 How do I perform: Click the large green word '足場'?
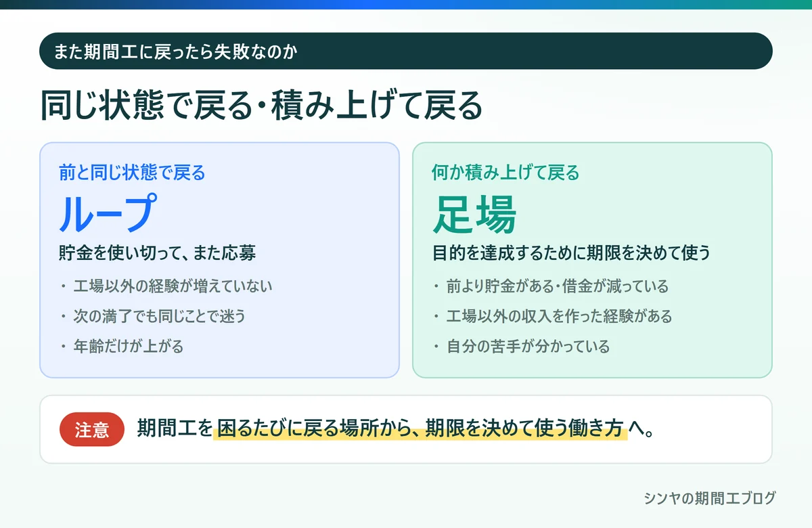(474, 214)
